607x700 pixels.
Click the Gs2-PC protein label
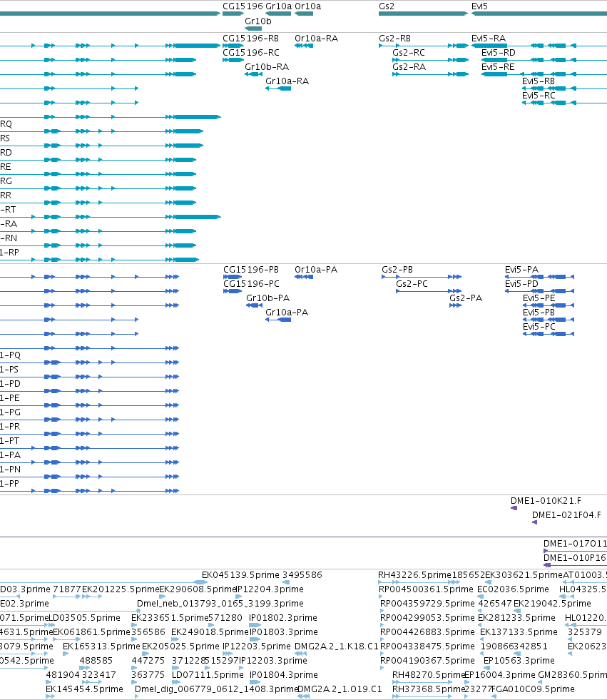tap(412, 284)
